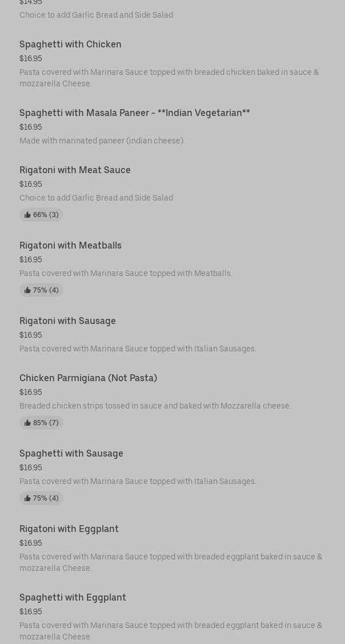Choose the Rigatoni with Meatballs title

coord(70,245)
